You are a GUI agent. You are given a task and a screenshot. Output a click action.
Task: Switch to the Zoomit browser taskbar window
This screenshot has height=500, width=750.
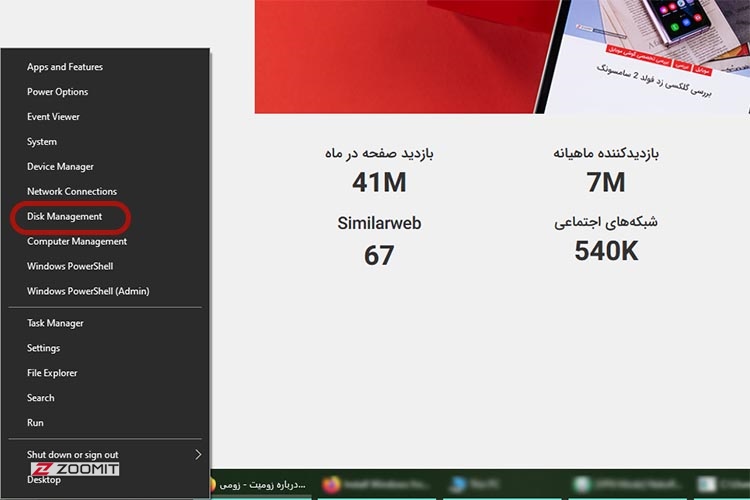(x=260, y=485)
